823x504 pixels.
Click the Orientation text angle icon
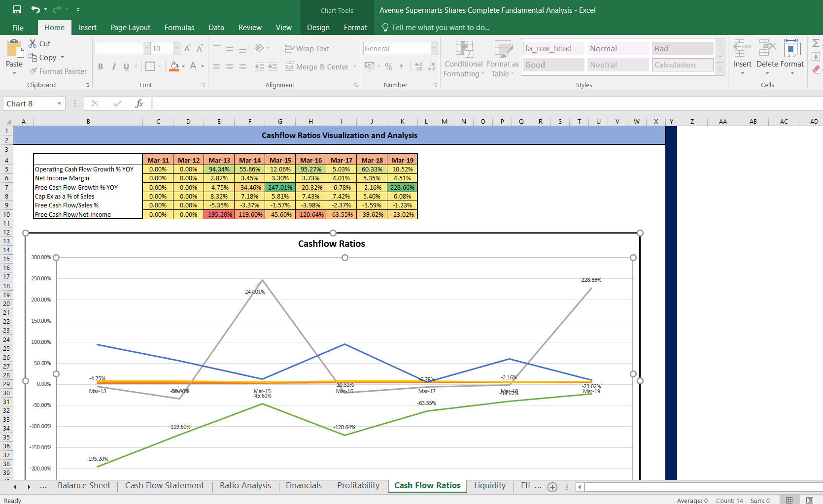pos(260,48)
